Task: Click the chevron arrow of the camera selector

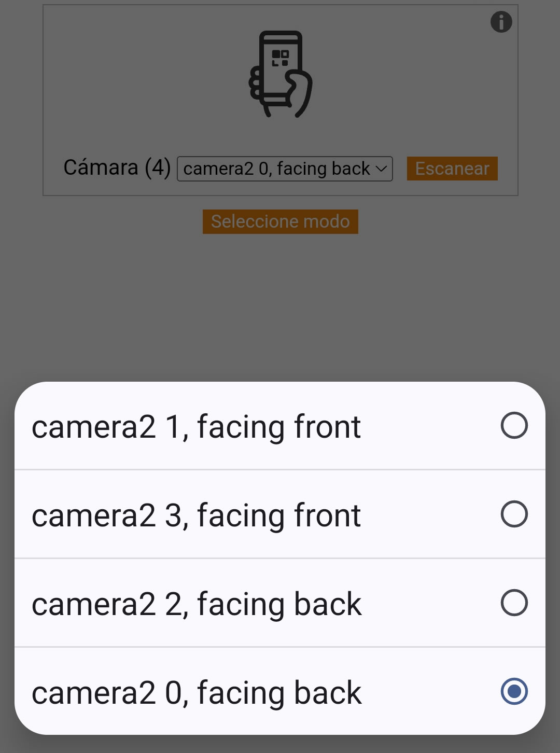Action: (381, 169)
